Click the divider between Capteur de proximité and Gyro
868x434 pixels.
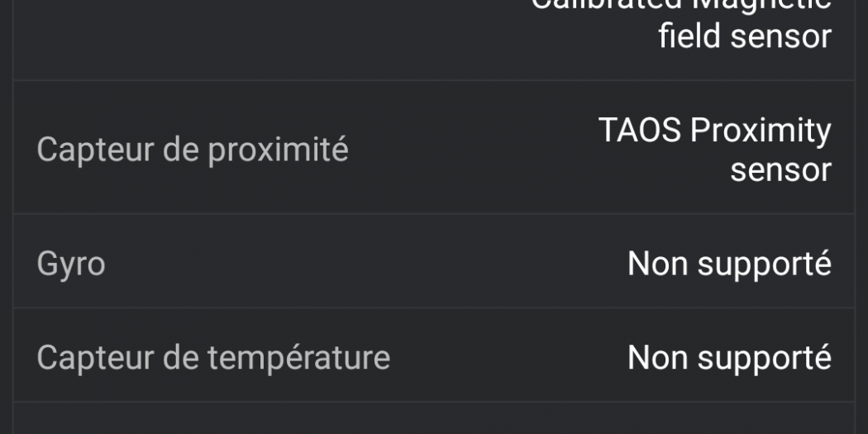[434, 214]
